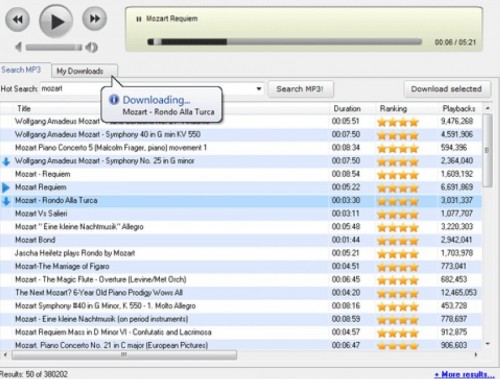Select Wolfgang Amadeus Mozart - Symphony 40 in G min KV 550
500x379 pixels.
click(x=241, y=134)
